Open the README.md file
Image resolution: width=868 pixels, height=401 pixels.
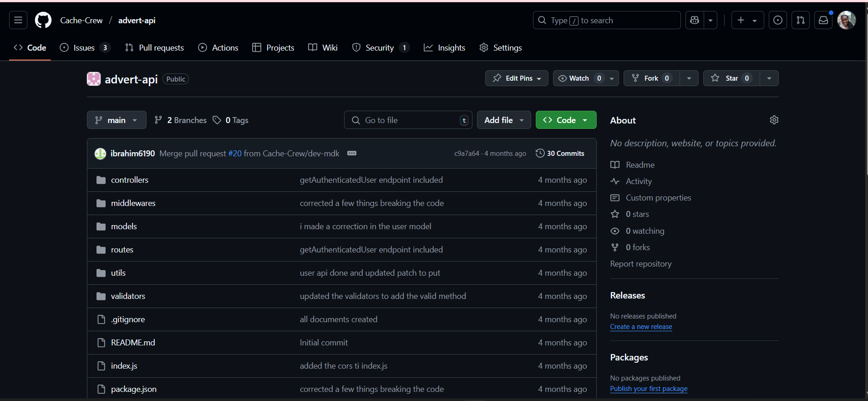[133, 343]
